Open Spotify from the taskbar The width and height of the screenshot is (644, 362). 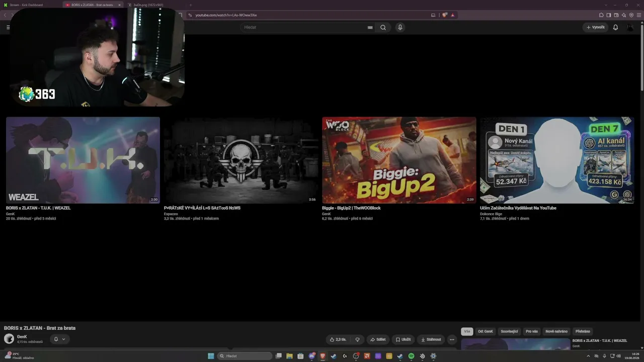tap(411, 356)
